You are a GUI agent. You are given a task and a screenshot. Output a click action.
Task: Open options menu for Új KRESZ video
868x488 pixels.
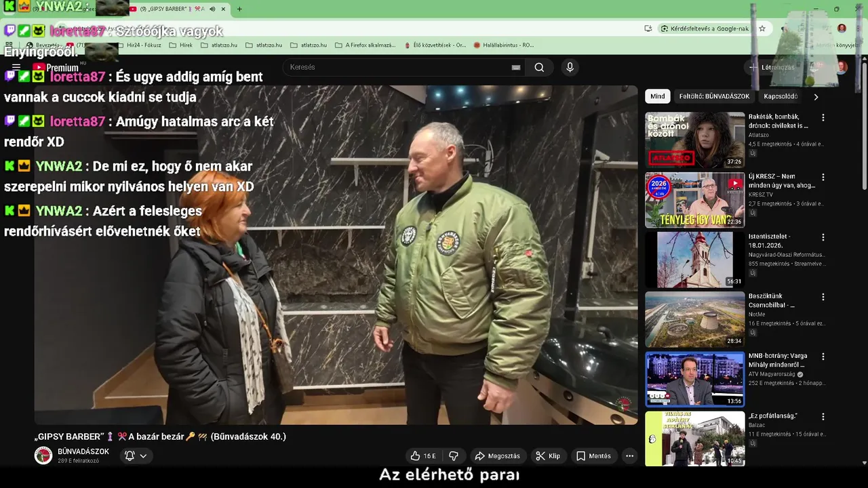pos(823,178)
